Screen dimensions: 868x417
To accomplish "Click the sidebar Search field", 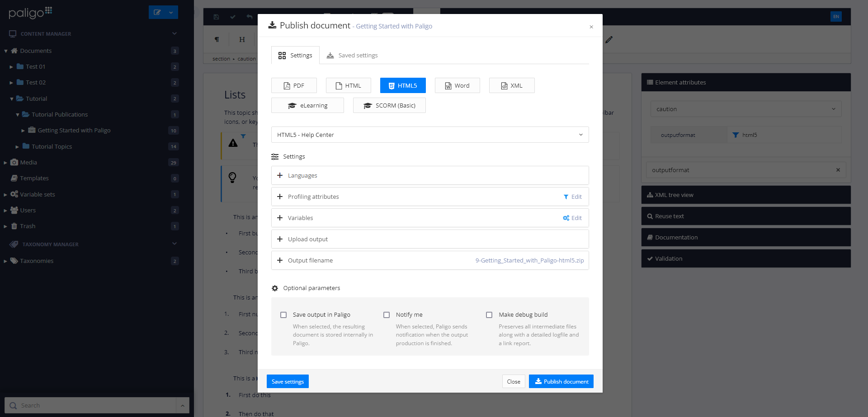I will (x=90, y=405).
